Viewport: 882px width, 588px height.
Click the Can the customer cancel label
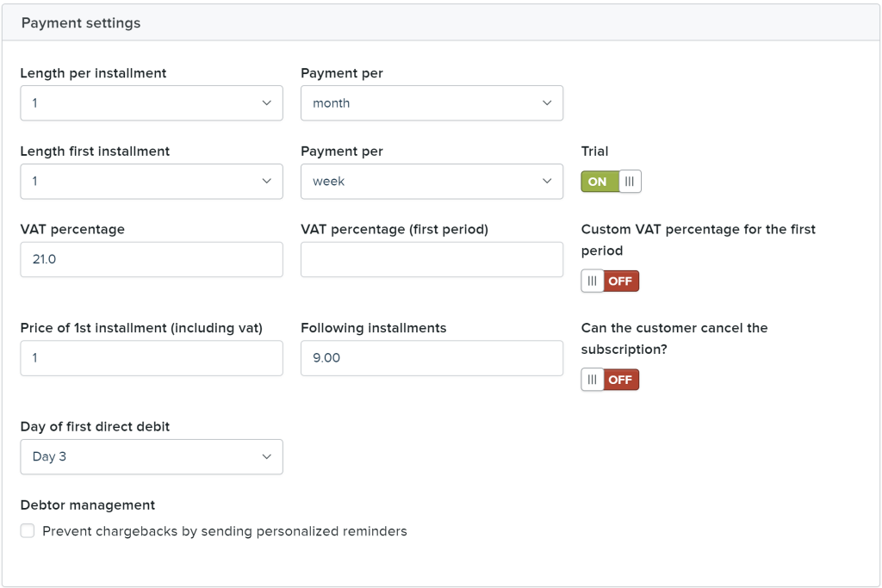674,338
